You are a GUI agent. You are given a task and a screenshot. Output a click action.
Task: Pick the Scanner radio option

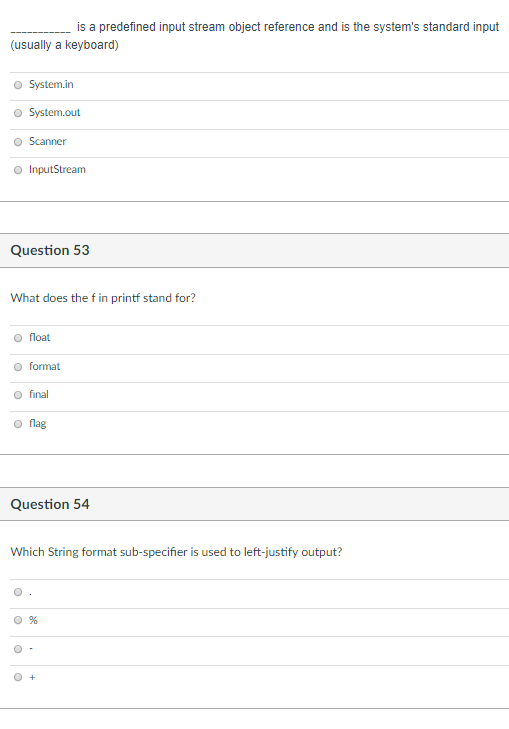pyautogui.click(x=18, y=142)
